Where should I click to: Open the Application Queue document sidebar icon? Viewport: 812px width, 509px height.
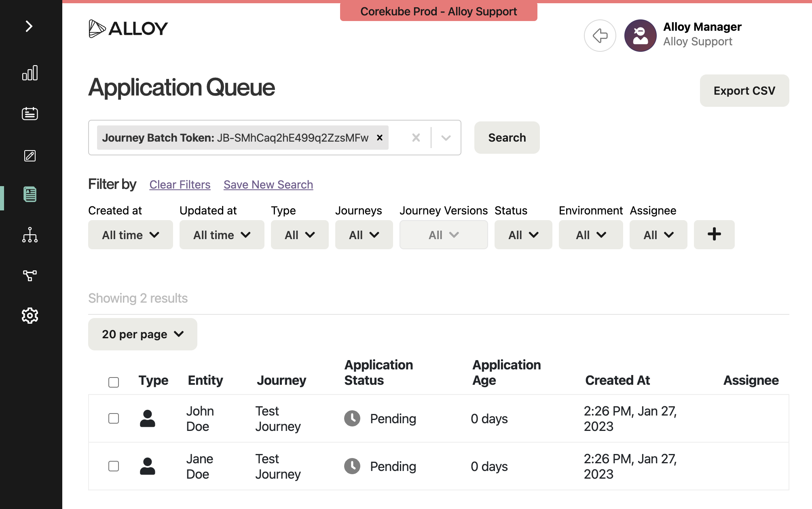coord(30,194)
